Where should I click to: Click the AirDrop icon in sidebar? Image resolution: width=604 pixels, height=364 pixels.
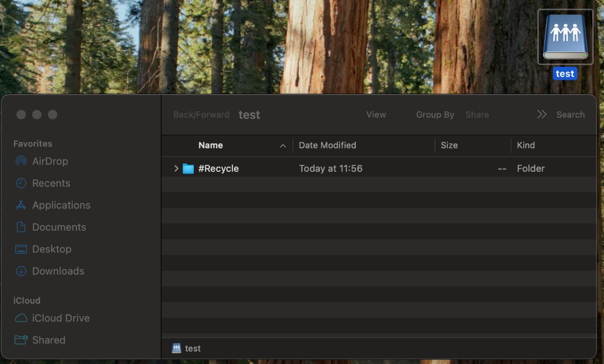[x=21, y=161]
